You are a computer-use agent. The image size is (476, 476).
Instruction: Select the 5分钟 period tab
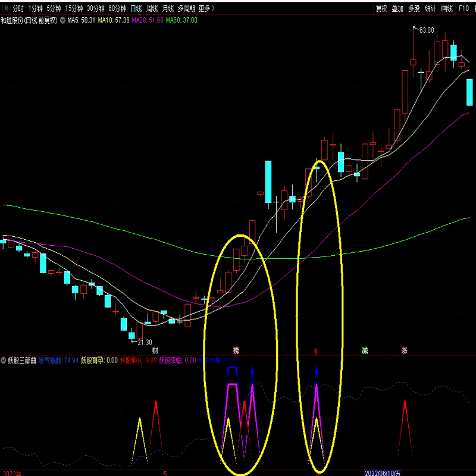tap(54, 8)
